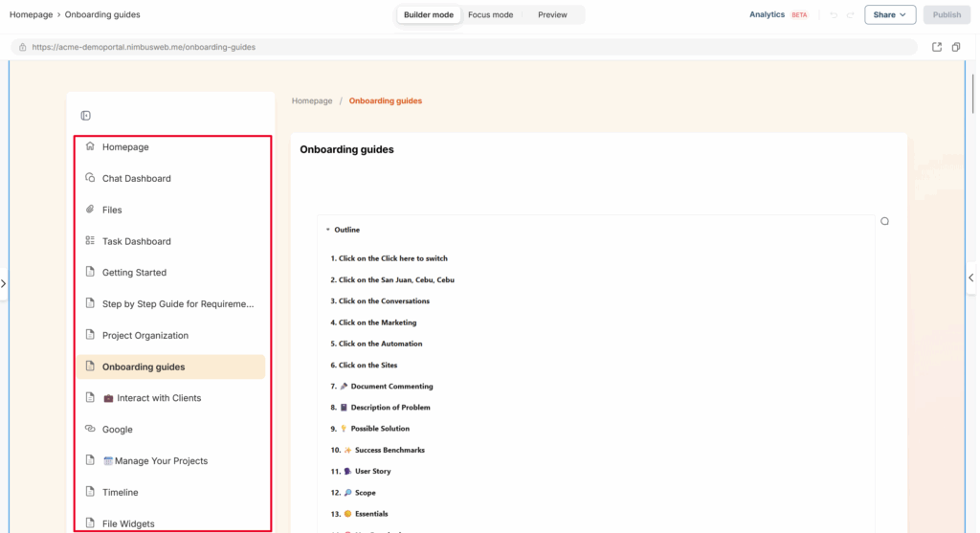Click the Publish button
Screen dimensions: 980x533
pyautogui.click(x=947, y=15)
